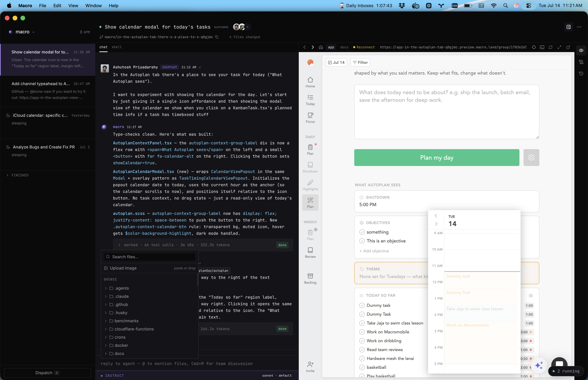Open the Home sidebar item
588x380 pixels.
[x=310, y=82]
